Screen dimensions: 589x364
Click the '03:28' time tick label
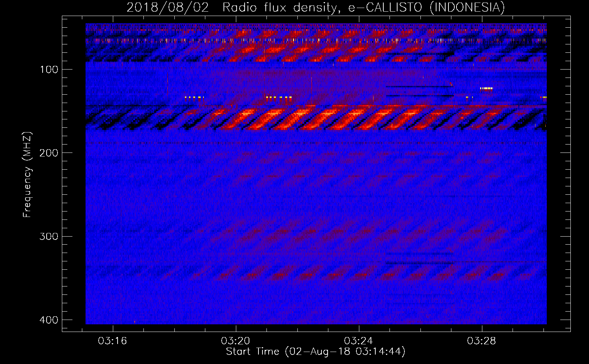click(482, 341)
